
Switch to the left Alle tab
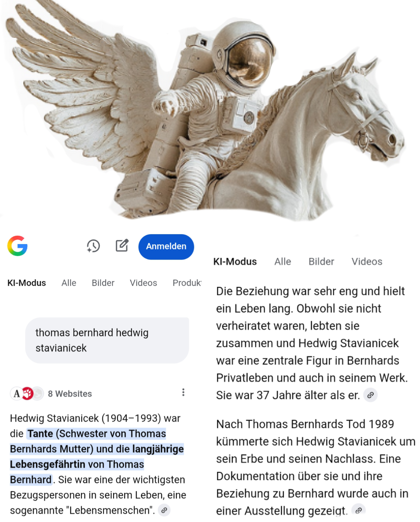pyautogui.click(x=69, y=283)
